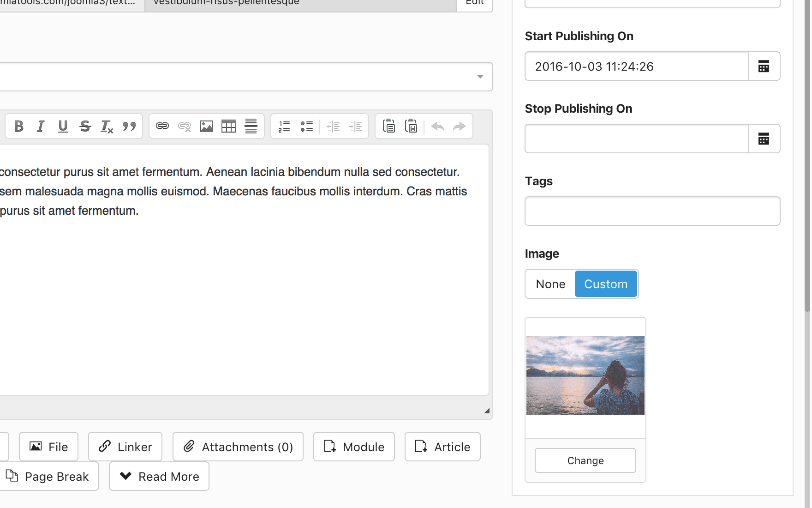Set Image option to None
This screenshot has width=812, height=508.
tap(550, 284)
